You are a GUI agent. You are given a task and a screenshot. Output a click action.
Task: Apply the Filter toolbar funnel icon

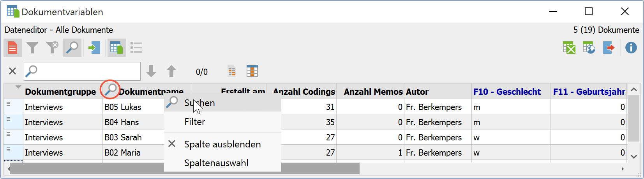(x=32, y=48)
